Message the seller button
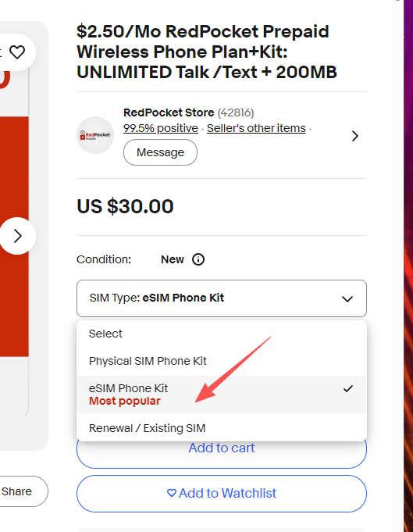Viewport: 413px width, 532px height. click(160, 152)
